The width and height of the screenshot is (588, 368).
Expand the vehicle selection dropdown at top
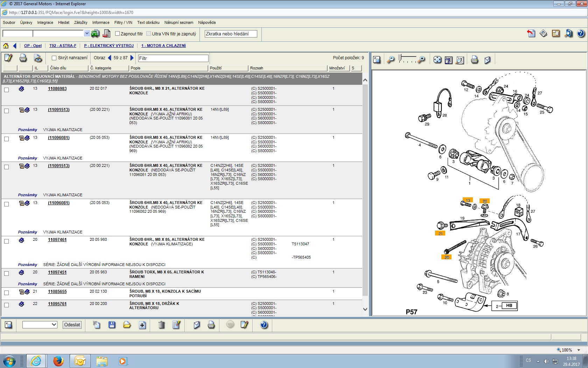[87, 34]
